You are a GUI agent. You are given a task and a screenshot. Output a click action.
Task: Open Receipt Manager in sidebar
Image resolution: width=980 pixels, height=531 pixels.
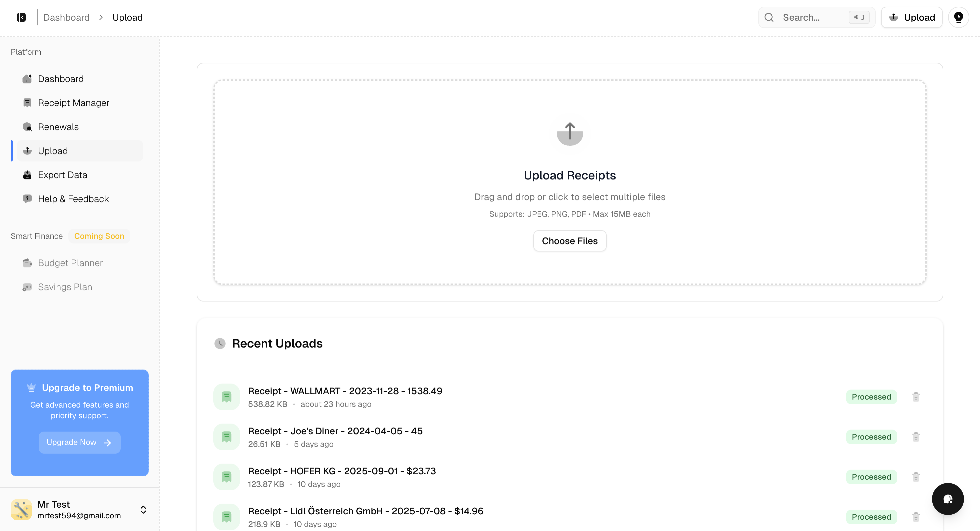(x=73, y=103)
